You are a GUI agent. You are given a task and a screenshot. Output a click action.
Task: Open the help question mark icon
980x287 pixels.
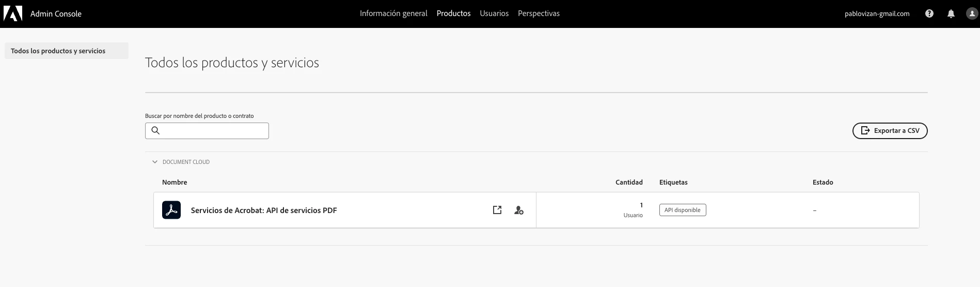coord(929,14)
